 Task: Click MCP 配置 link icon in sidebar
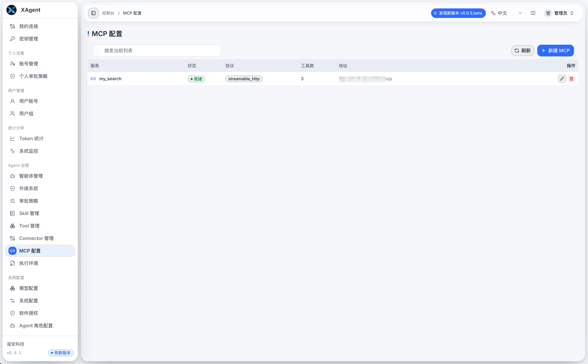pyautogui.click(x=12, y=251)
